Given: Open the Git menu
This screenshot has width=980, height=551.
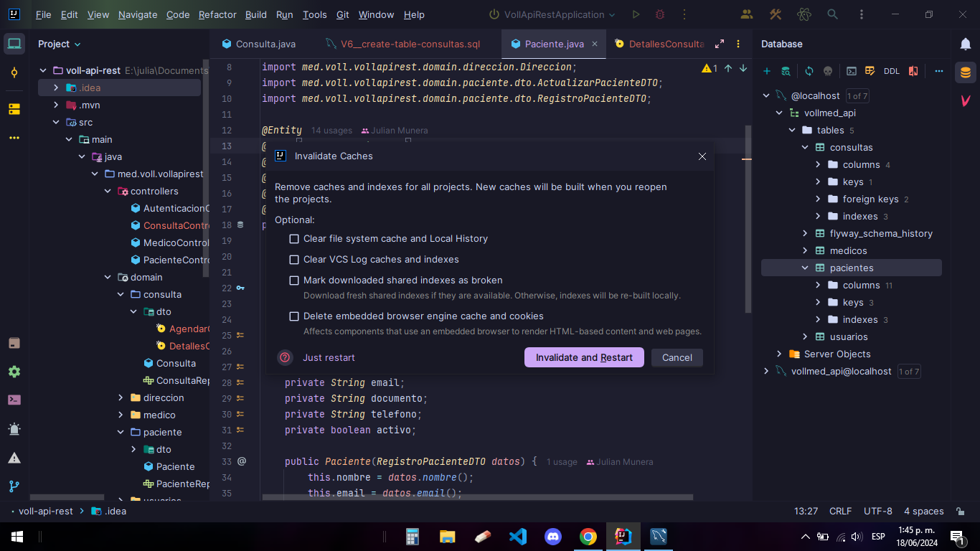Looking at the screenshot, I should [x=343, y=14].
